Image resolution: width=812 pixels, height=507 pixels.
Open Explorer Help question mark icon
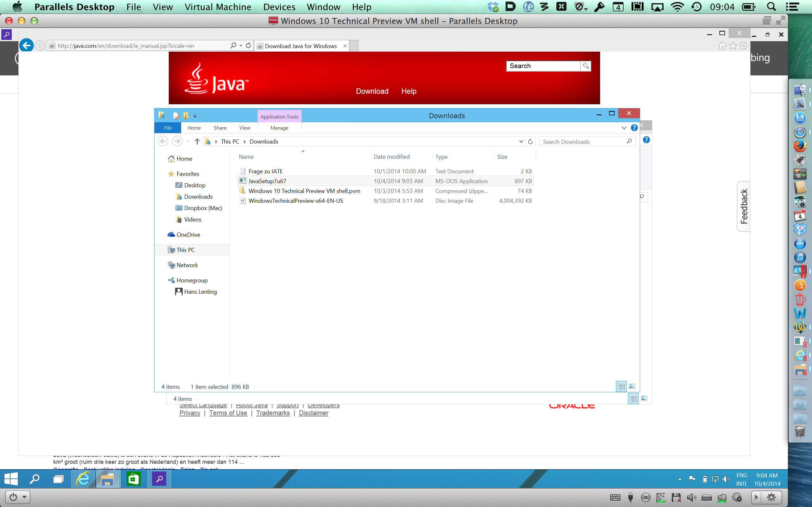[634, 128]
